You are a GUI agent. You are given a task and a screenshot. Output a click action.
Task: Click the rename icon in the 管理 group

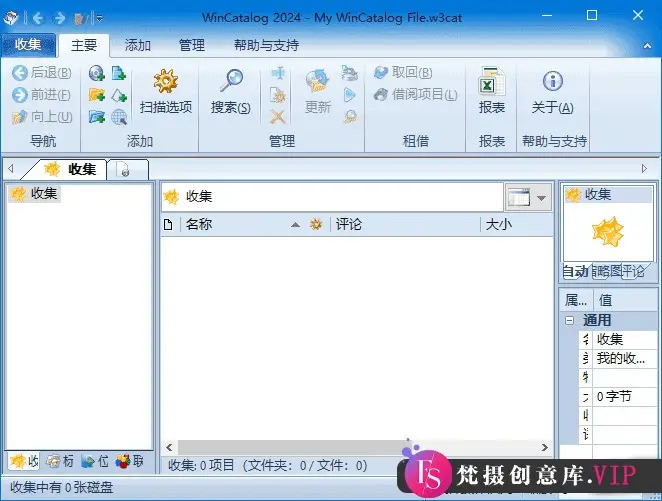click(x=278, y=73)
